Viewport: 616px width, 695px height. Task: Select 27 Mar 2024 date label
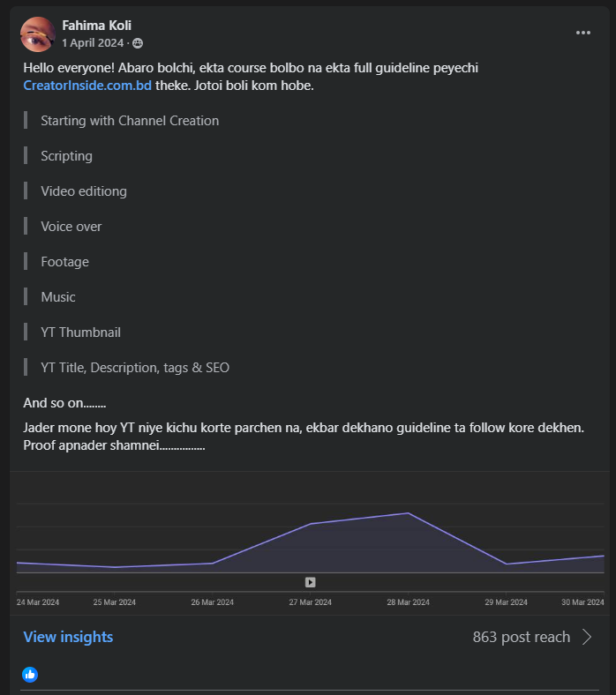click(311, 602)
